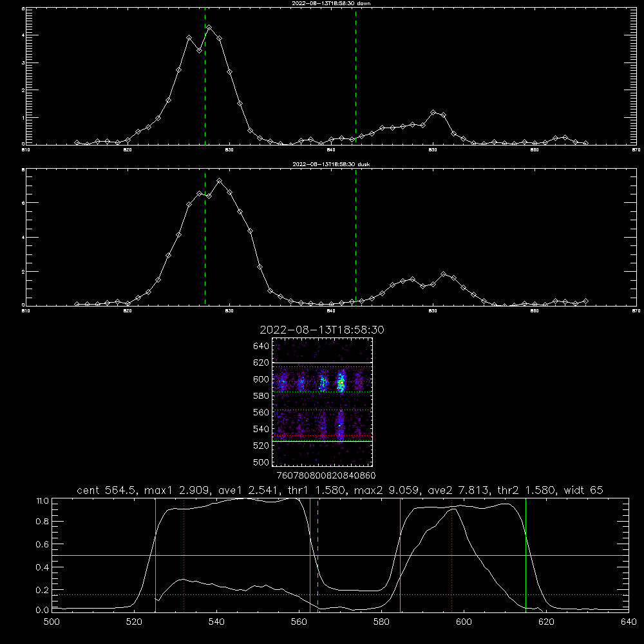Click the left green dashed line in dusk plot
644x644 pixels.
(205, 238)
